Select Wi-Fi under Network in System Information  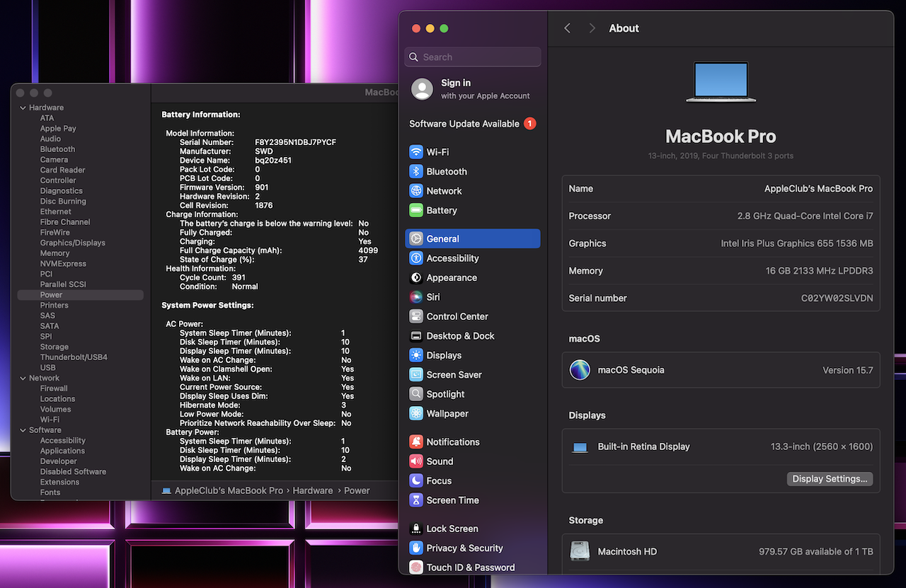[x=50, y=420]
